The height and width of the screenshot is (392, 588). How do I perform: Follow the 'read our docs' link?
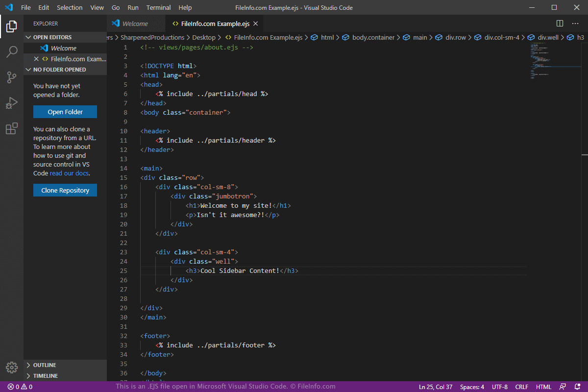pyautogui.click(x=69, y=173)
